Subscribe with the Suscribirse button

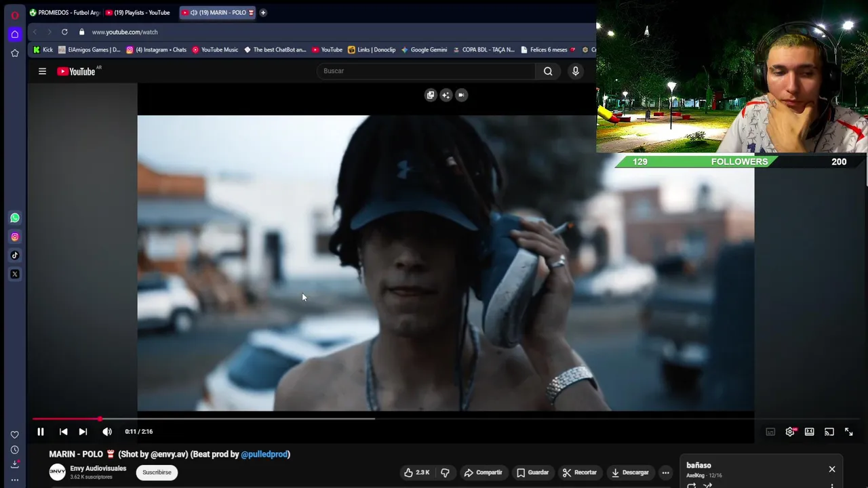(157, 472)
